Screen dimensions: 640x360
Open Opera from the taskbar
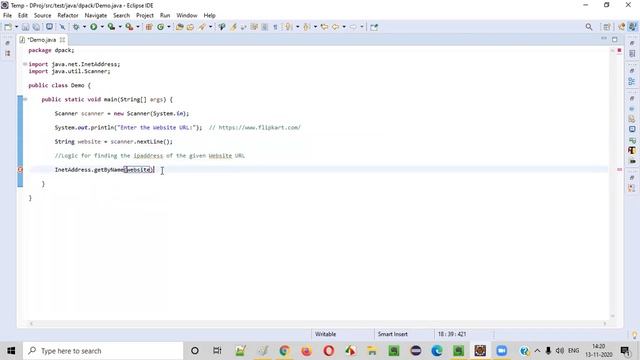click(x=329, y=351)
